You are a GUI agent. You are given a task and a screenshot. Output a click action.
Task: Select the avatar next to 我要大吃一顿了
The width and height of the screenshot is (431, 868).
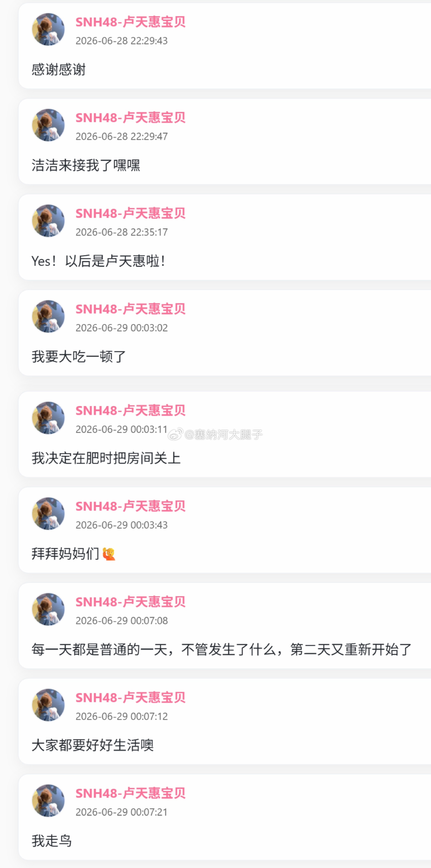[48, 316]
